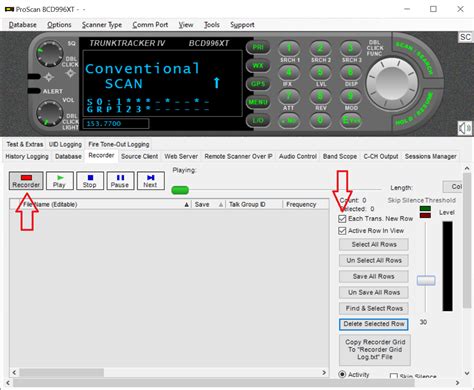The image size is (474, 390).
Task: Open the scanner MENU button
Action: [x=258, y=102]
